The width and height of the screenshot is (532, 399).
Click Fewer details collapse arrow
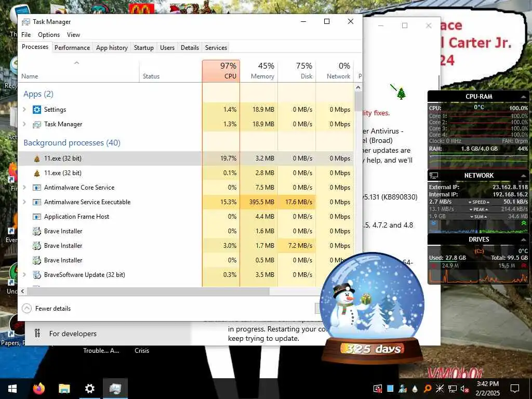pos(27,309)
